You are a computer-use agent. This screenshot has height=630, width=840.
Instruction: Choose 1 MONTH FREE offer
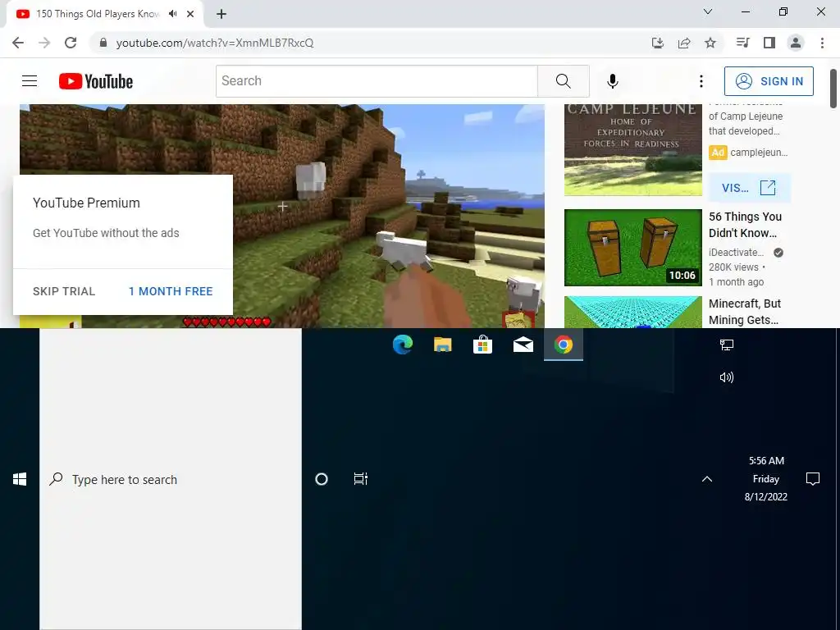click(171, 291)
